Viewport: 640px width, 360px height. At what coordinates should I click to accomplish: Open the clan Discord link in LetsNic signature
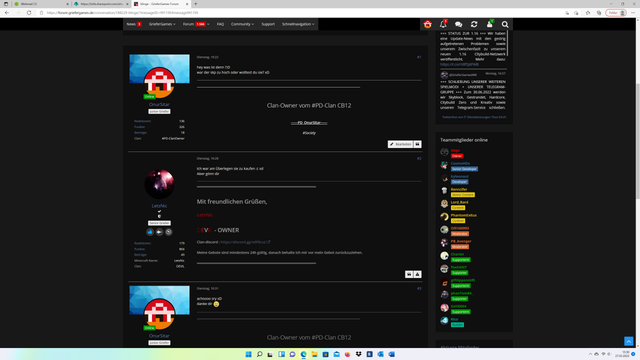[245, 242]
